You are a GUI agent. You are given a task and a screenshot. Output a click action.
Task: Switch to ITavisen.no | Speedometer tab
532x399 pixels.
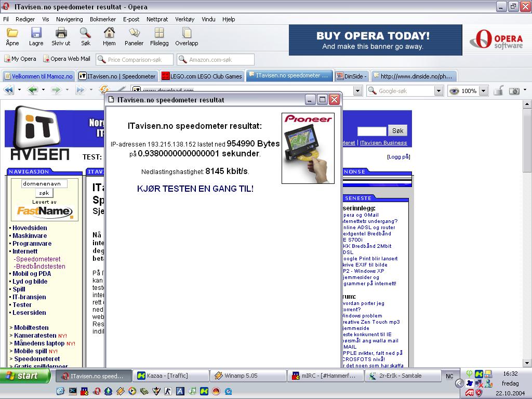(x=117, y=76)
